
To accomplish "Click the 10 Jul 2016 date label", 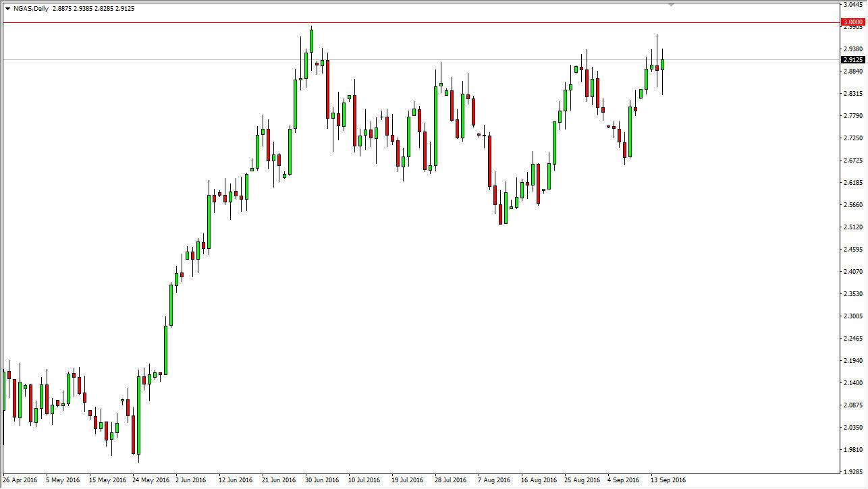I will [364, 481].
